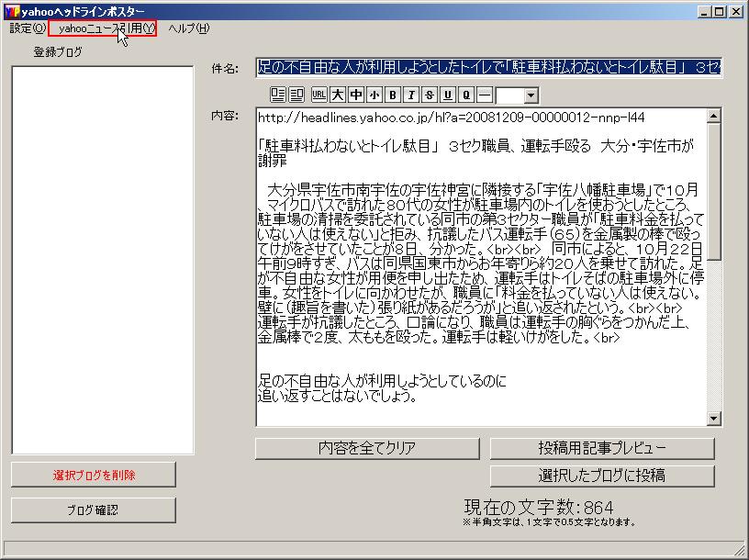
Task: Click inside the 内容 article text area
Action: click(481, 267)
